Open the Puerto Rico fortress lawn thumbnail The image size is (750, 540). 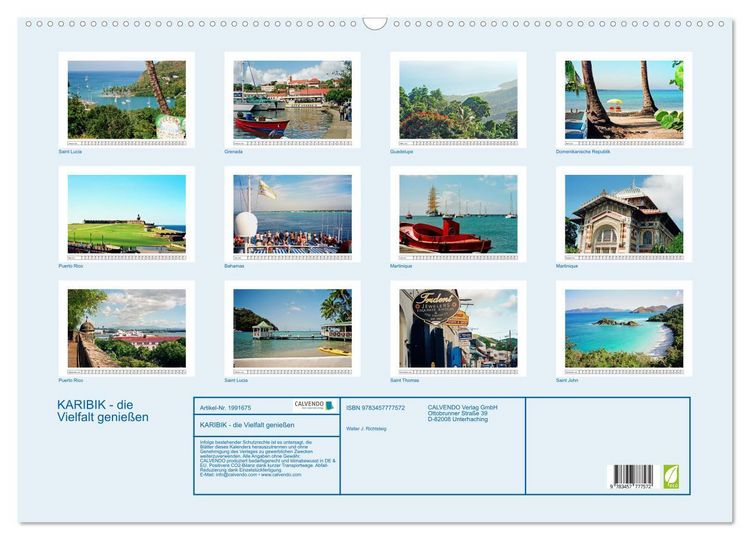(x=127, y=214)
